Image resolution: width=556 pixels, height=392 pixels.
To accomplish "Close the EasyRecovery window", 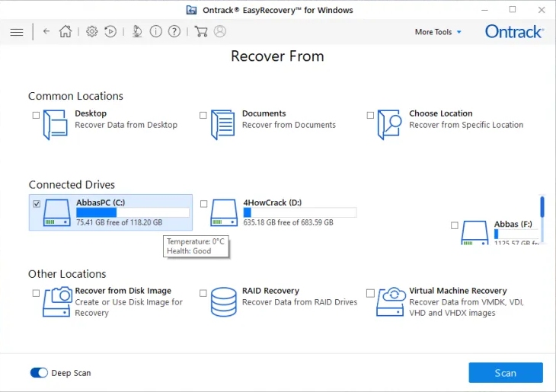I will coord(541,10).
